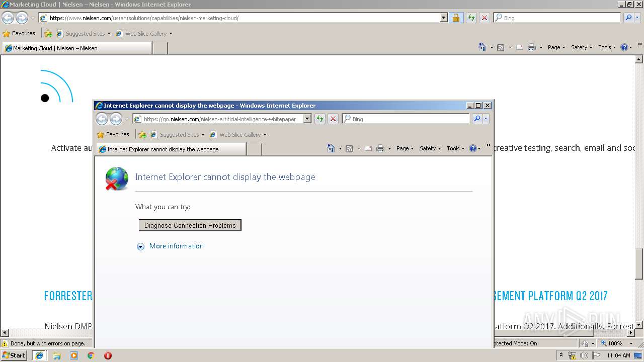The height and width of the screenshot is (362, 644).
Task: Open the security lock report in main window
Action: click(456, 18)
